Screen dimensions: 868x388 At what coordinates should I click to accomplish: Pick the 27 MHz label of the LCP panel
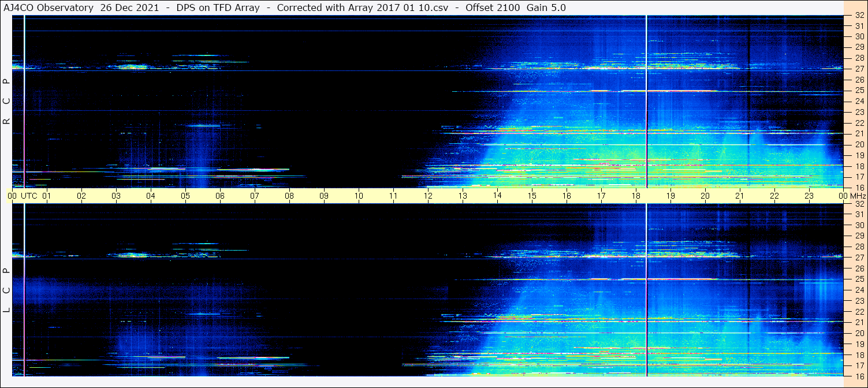tap(859, 258)
